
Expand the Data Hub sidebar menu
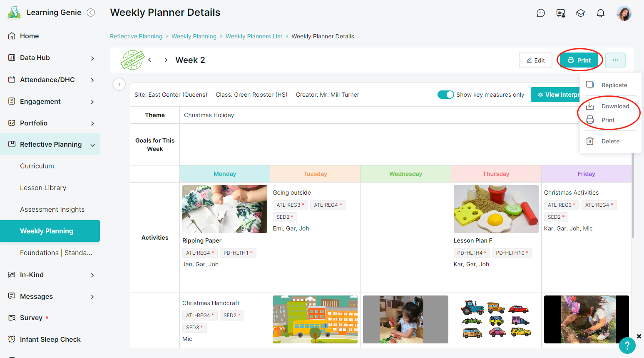tap(92, 58)
